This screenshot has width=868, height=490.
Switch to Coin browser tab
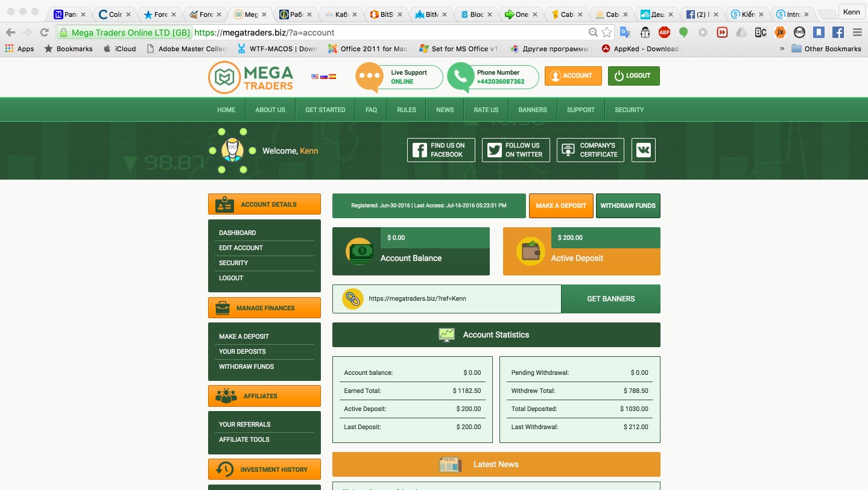point(115,14)
